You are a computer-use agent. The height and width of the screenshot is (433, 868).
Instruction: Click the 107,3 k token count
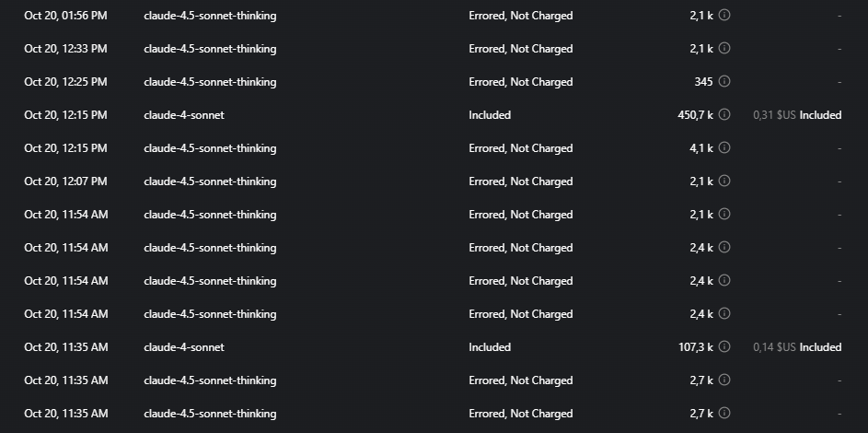tap(695, 347)
